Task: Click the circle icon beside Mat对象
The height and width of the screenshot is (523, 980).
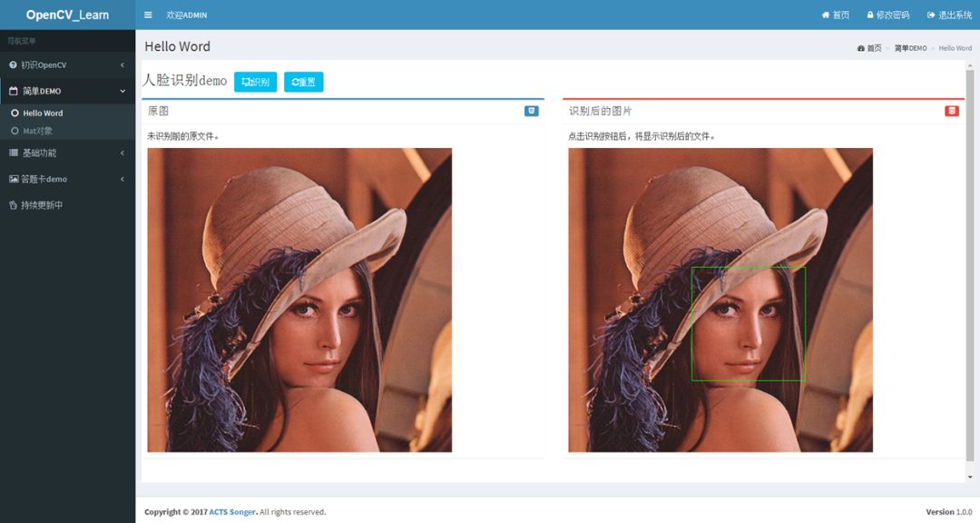Action: coord(15,131)
